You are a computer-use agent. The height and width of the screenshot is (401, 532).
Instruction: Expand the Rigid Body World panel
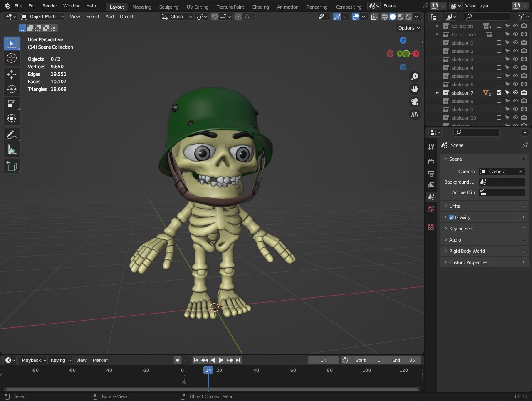coord(467,251)
